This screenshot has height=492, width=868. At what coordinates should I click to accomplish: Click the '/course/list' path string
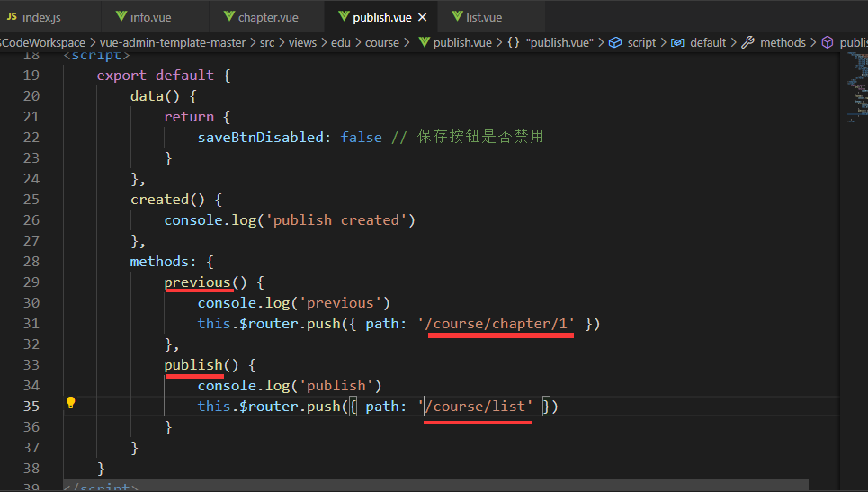(476, 407)
